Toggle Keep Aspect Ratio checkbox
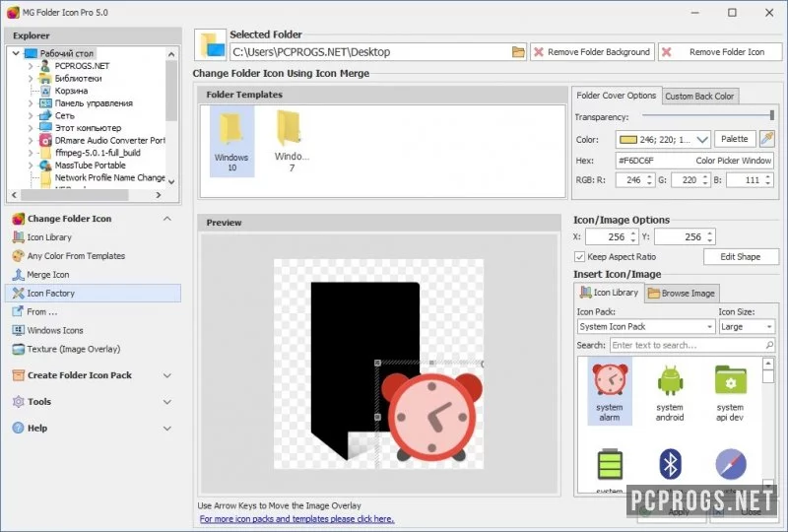 coord(579,257)
